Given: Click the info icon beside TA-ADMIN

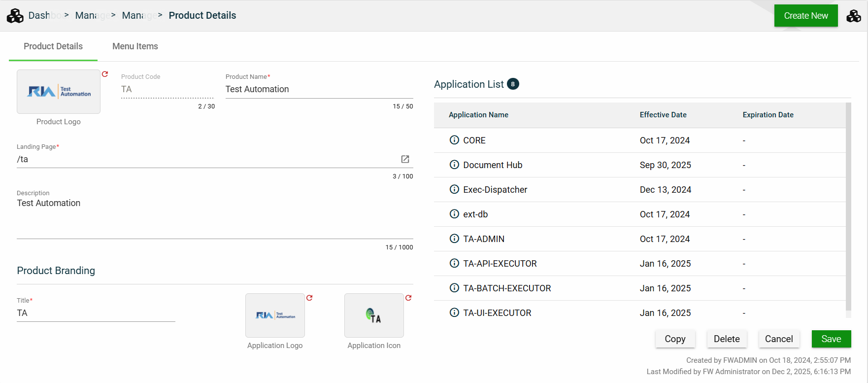Looking at the screenshot, I should point(454,239).
